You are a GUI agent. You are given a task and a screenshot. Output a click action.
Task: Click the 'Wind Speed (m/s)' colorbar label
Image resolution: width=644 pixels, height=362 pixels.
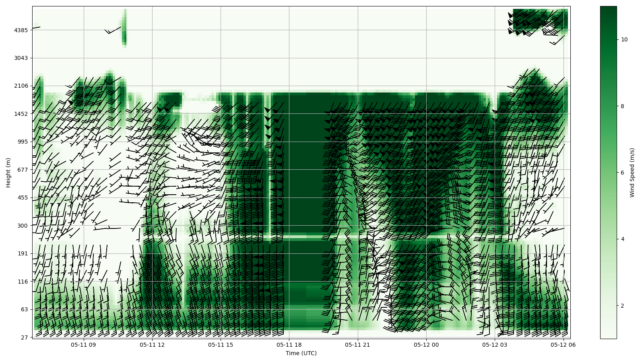tap(632, 172)
